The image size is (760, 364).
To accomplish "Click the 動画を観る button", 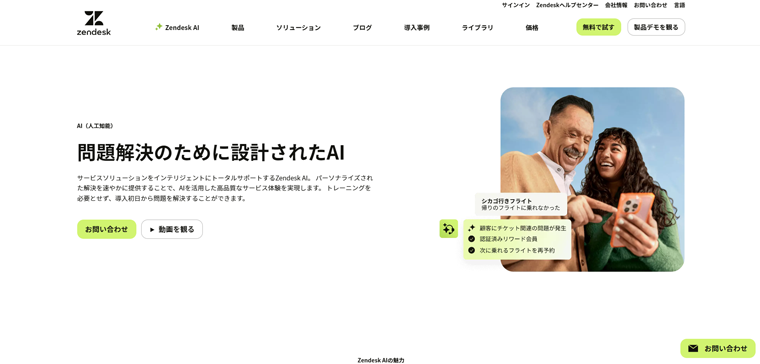I will pyautogui.click(x=172, y=229).
